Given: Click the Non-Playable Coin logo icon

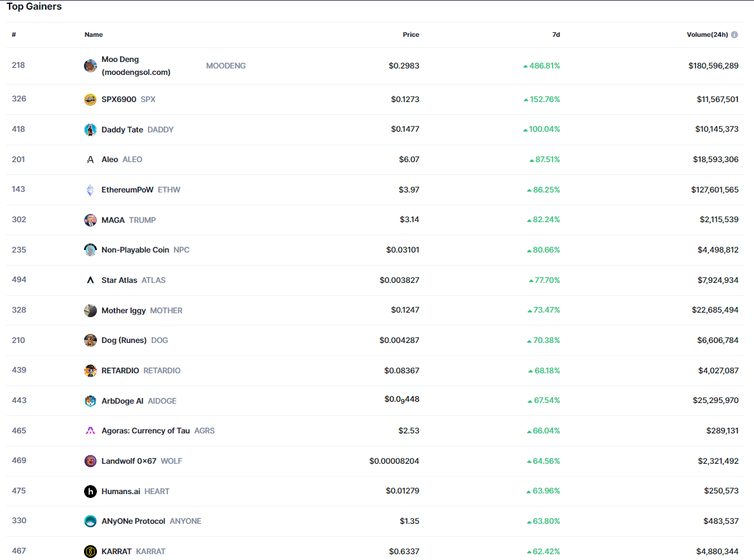Looking at the screenshot, I should tap(90, 250).
